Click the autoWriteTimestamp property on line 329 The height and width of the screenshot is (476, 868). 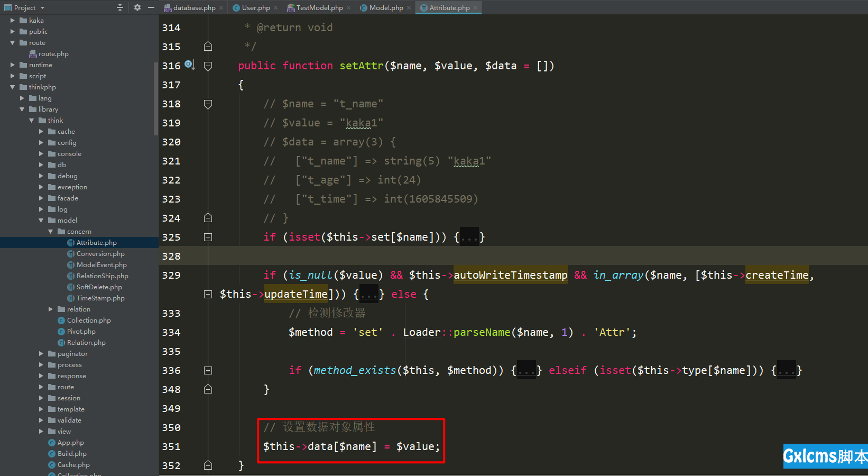point(511,275)
